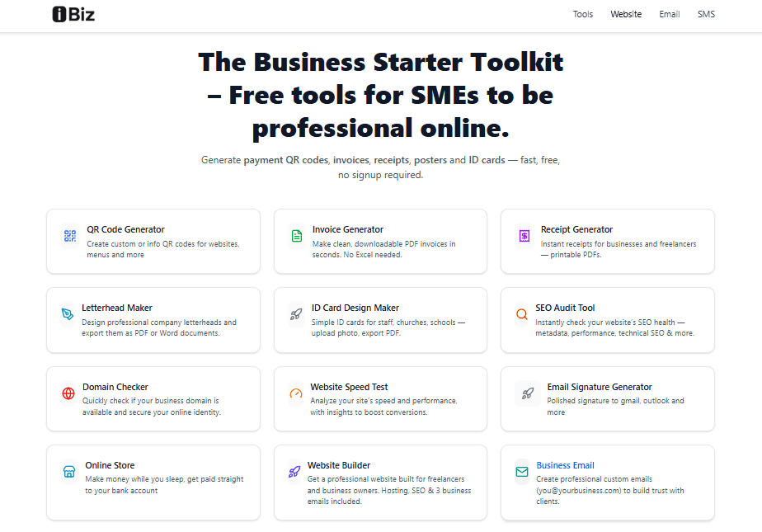Click the Website Speed Test gauge icon

(x=296, y=393)
